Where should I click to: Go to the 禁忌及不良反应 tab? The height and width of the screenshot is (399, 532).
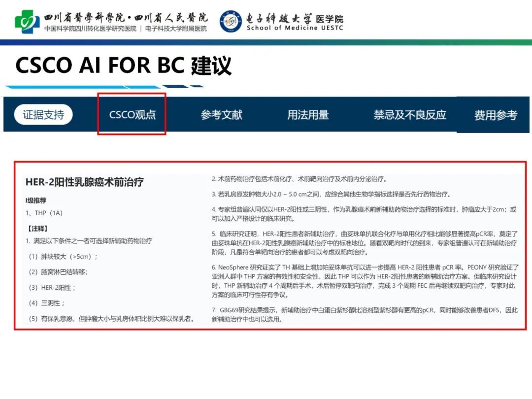410,115
